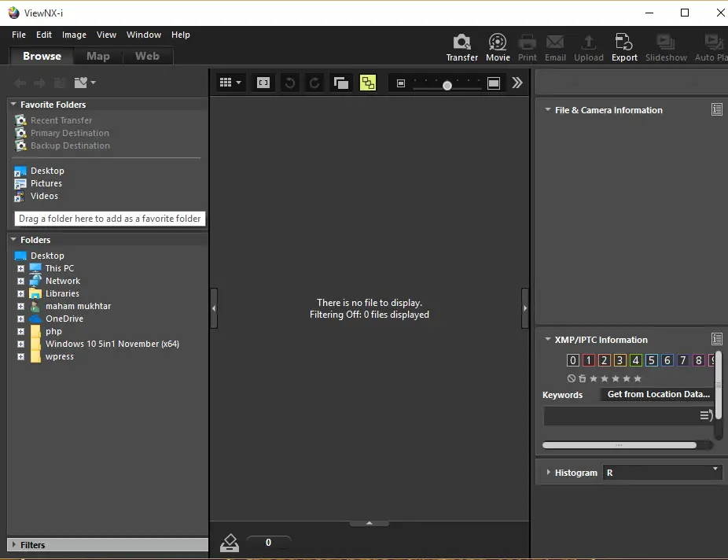The height and width of the screenshot is (560, 728).
Task: Select label 7
Action: coord(682,360)
